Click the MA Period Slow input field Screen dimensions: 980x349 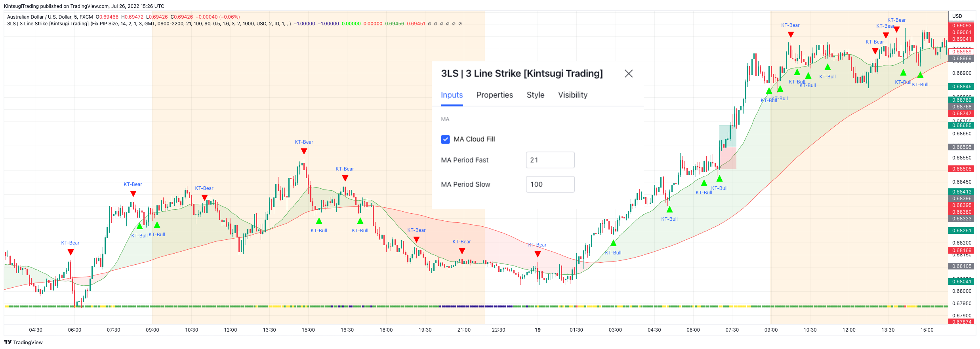[x=550, y=184]
